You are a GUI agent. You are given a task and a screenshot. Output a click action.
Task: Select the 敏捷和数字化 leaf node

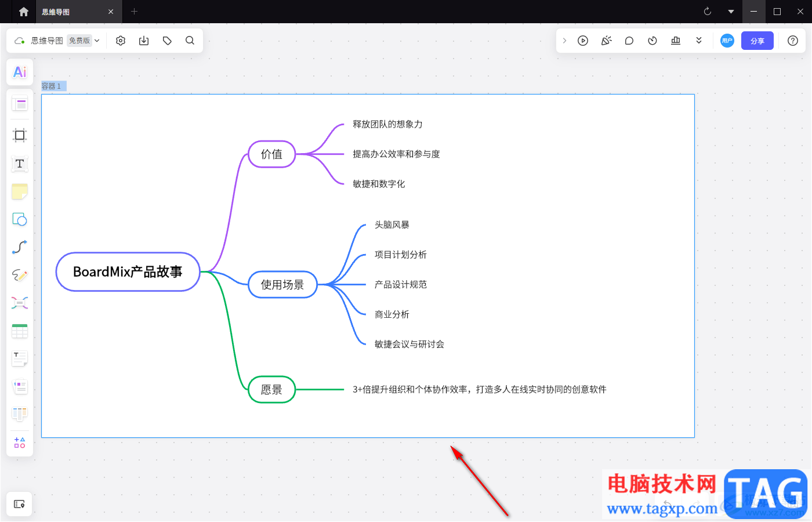[379, 184]
